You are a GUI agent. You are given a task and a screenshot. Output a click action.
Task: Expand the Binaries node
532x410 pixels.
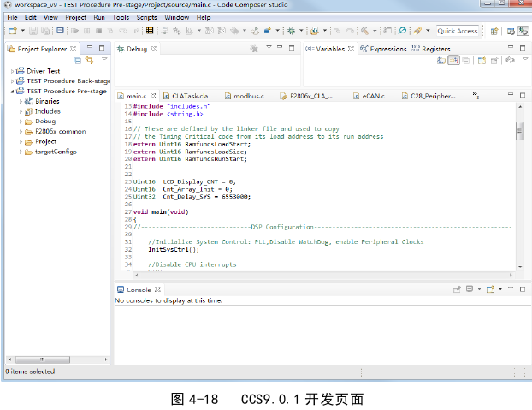(x=21, y=102)
